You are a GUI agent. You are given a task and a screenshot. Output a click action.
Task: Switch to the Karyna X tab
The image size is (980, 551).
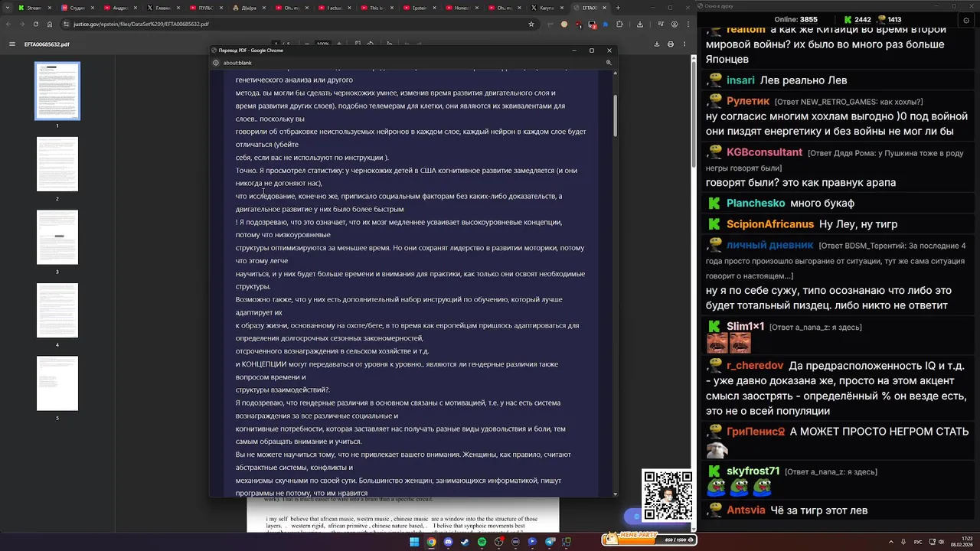pyautogui.click(x=546, y=8)
